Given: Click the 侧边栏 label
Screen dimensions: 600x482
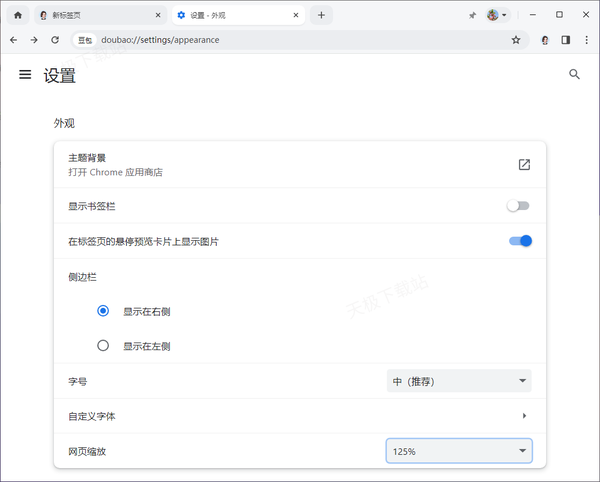Looking at the screenshot, I should coord(82,277).
